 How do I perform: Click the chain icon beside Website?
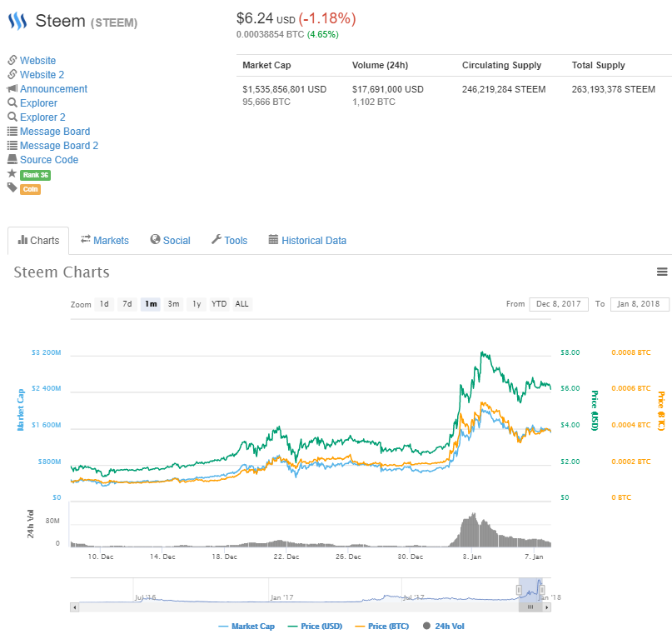tap(12, 60)
